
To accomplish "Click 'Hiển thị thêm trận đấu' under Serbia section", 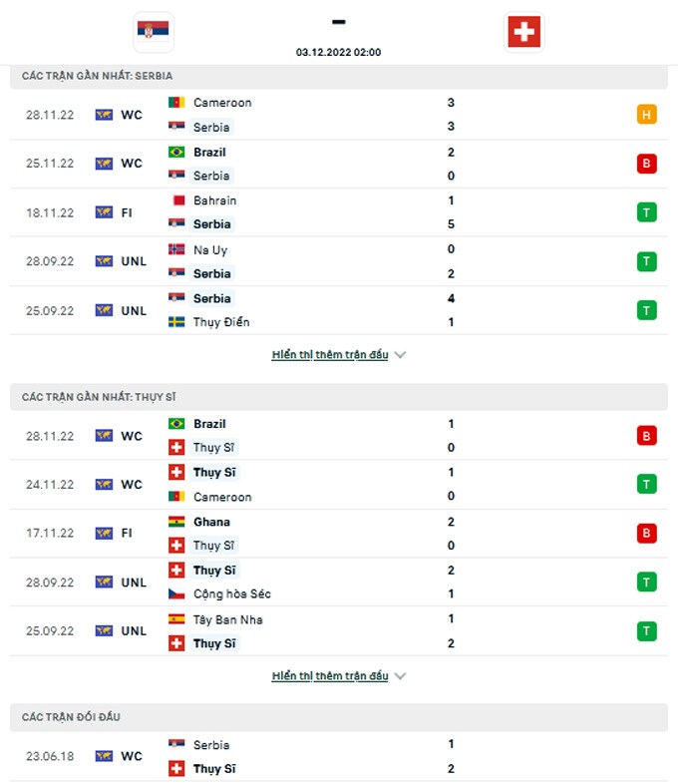I will pos(330,355).
